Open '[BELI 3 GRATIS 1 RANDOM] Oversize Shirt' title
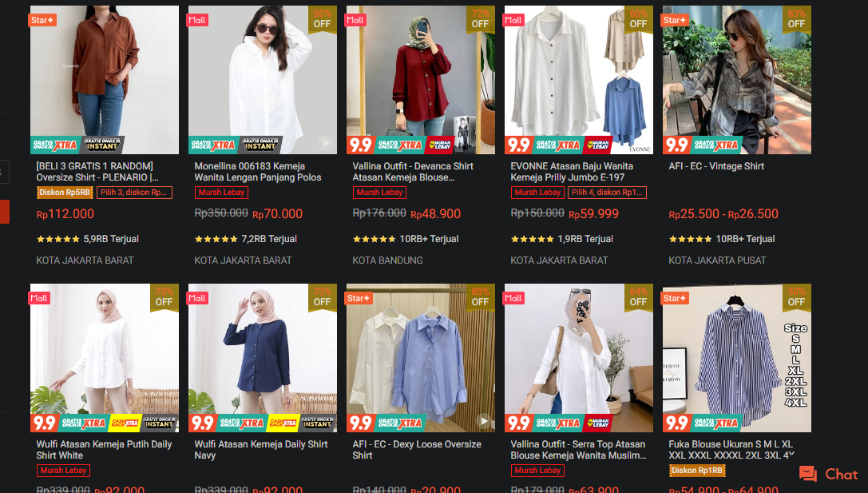The height and width of the screenshot is (493, 868). [97, 172]
